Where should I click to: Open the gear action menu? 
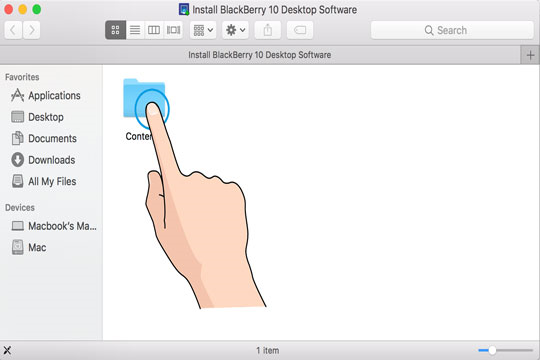[x=235, y=30]
